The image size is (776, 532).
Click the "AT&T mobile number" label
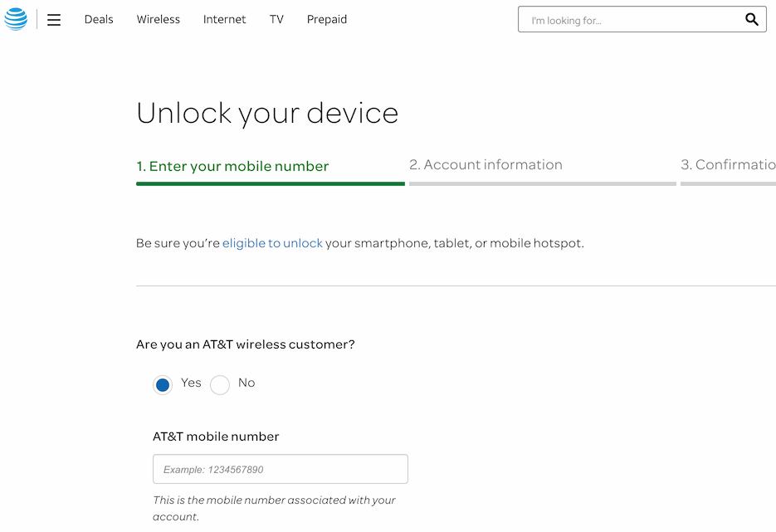tap(216, 436)
